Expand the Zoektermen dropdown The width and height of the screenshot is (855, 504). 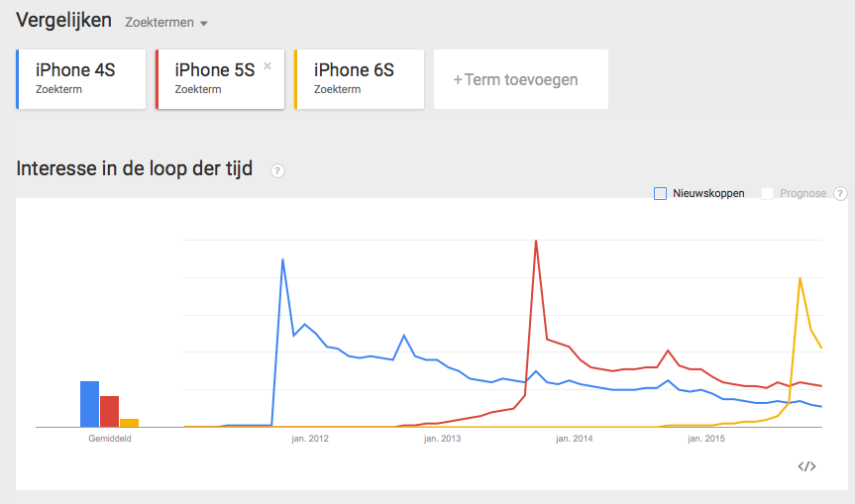click(166, 22)
